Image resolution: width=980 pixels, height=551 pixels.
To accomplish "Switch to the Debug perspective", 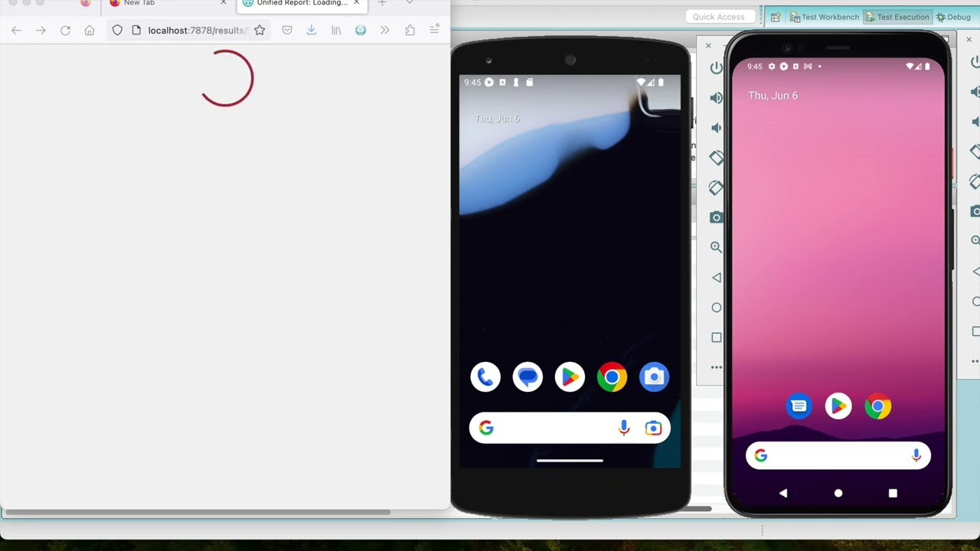I will 953,17.
